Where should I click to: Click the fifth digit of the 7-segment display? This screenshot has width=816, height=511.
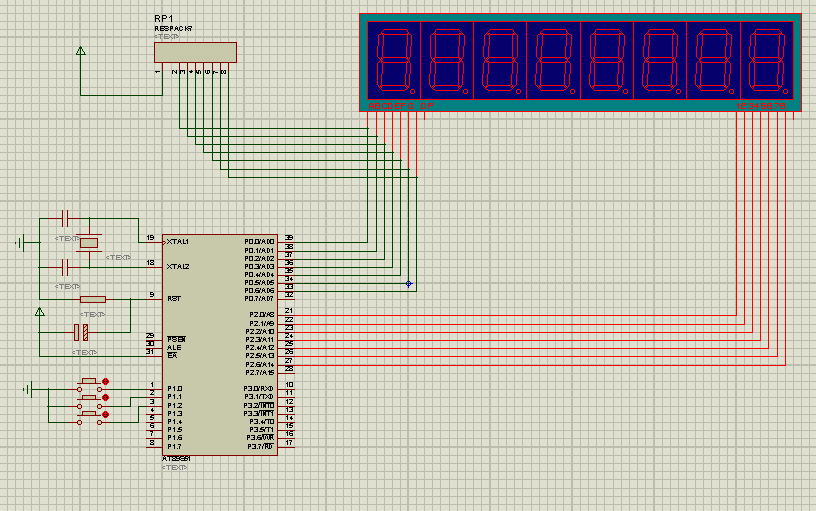pyautogui.click(x=607, y=60)
